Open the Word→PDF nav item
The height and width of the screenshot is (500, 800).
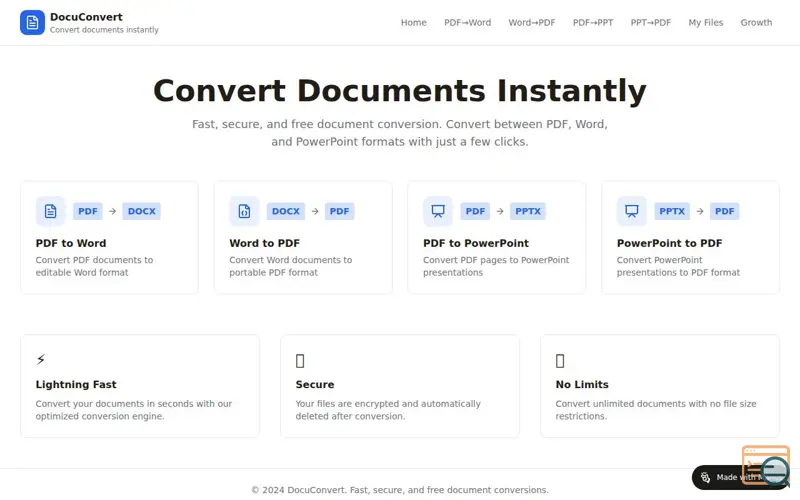click(532, 22)
